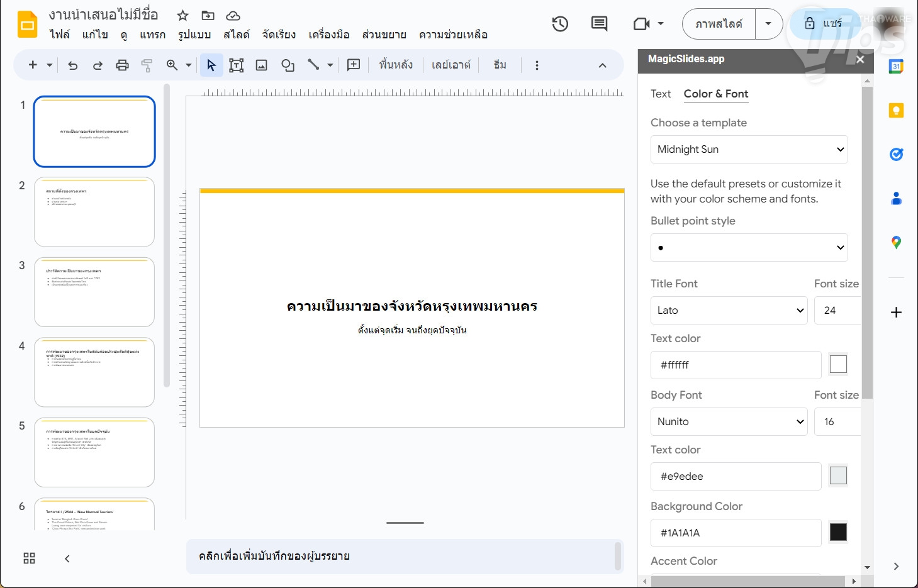Open Google Calendar in side panel
This screenshot has height=588, width=918.
point(896,66)
